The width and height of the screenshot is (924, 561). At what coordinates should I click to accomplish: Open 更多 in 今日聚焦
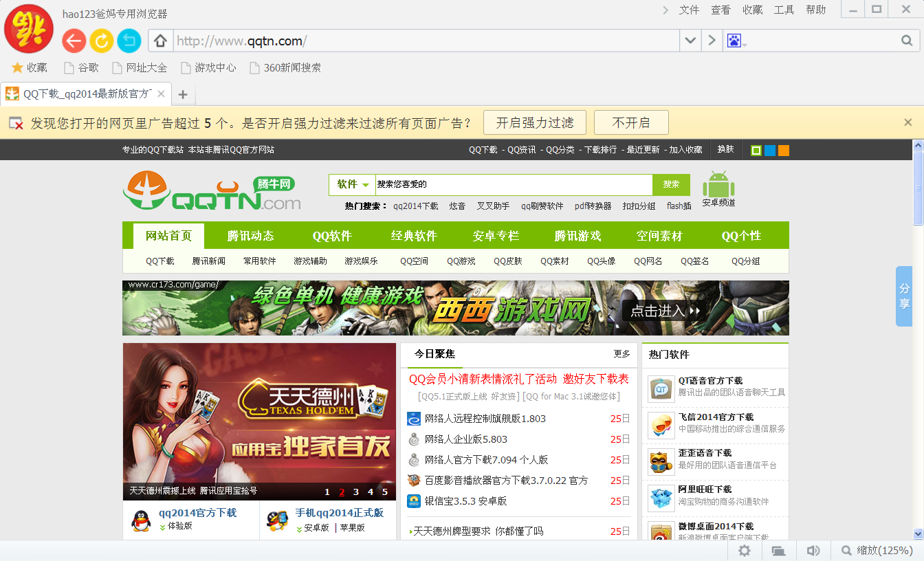point(622,354)
